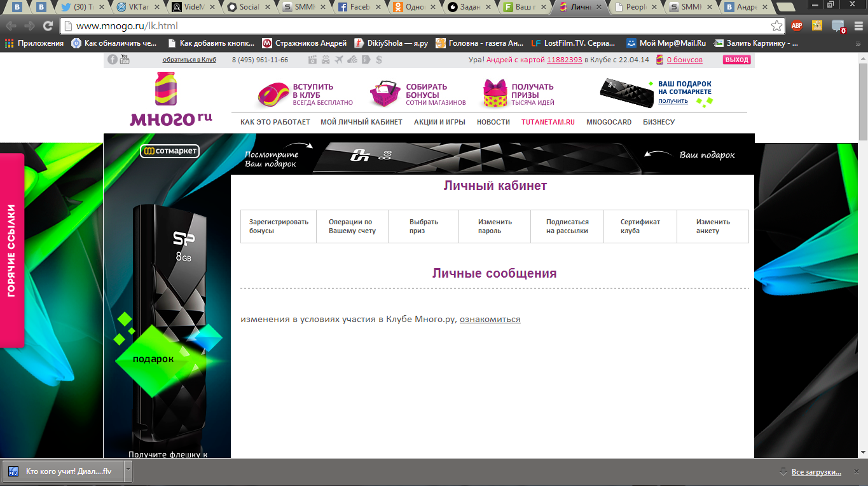Select the Изменить анкету tab
The image size is (868, 486).
click(x=713, y=226)
